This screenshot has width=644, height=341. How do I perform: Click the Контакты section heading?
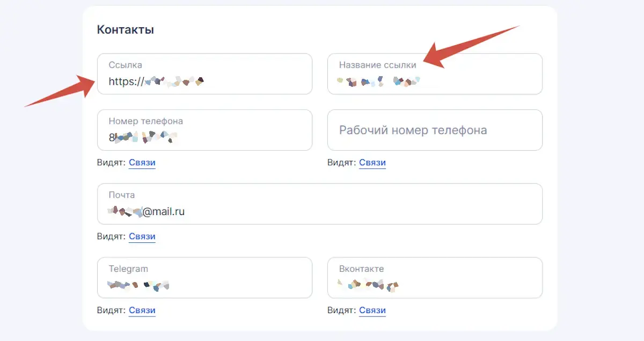pos(125,29)
